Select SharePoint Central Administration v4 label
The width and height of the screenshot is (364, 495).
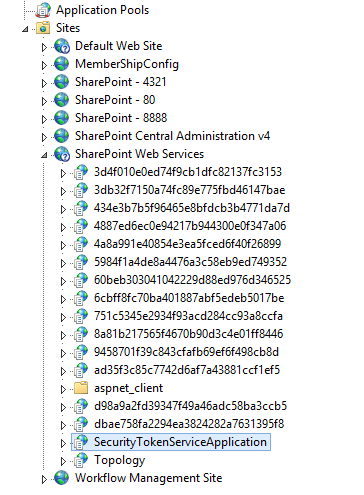(173, 136)
